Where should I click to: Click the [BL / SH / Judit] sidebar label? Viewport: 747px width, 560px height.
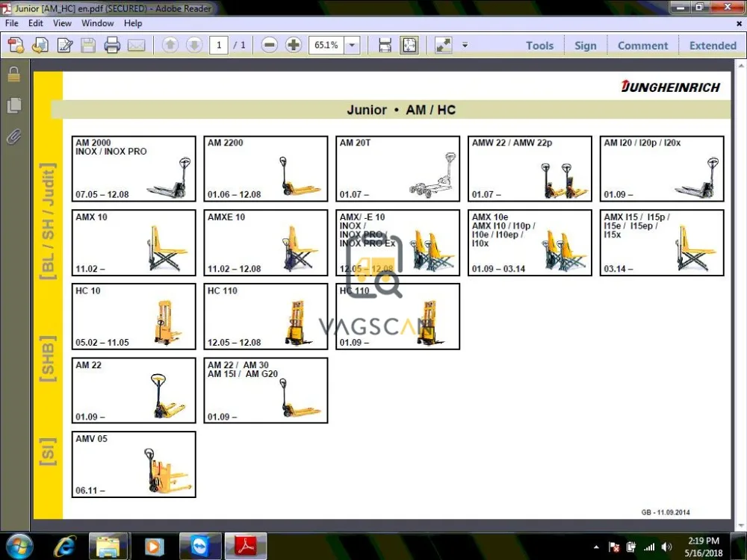[48, 222]
